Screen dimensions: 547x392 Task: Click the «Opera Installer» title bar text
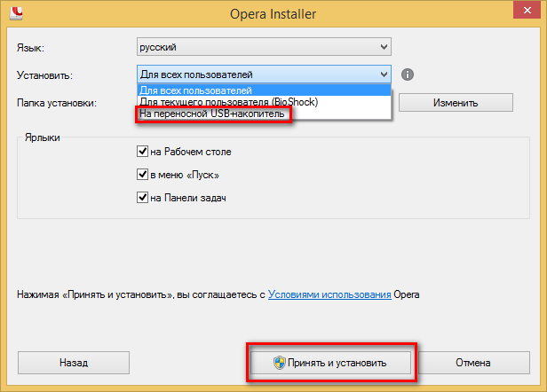click(x=273, y=13)
